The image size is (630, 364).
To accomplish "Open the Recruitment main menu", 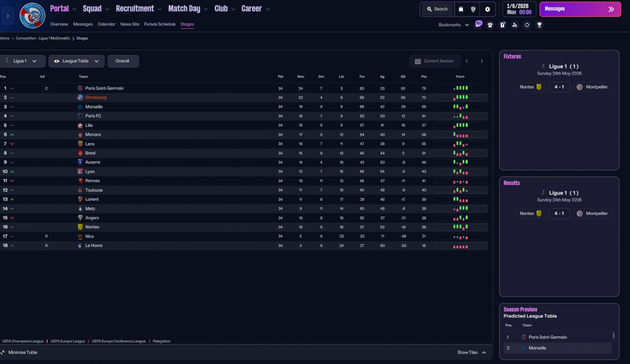I will (x=135, y=8).
